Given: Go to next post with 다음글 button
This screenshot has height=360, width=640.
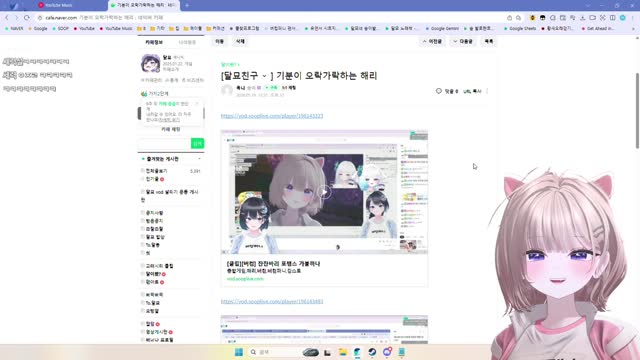Looking at the screenshot, I should (x=463, y=41).
